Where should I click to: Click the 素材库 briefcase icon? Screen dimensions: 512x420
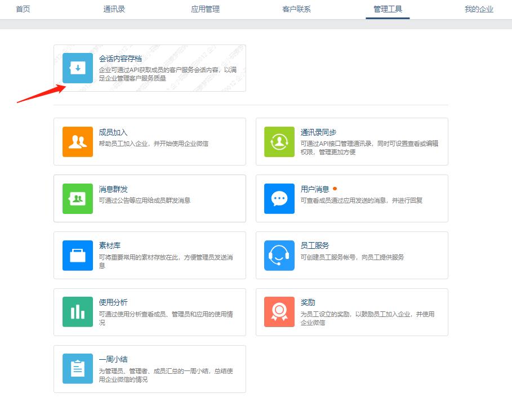77,255
